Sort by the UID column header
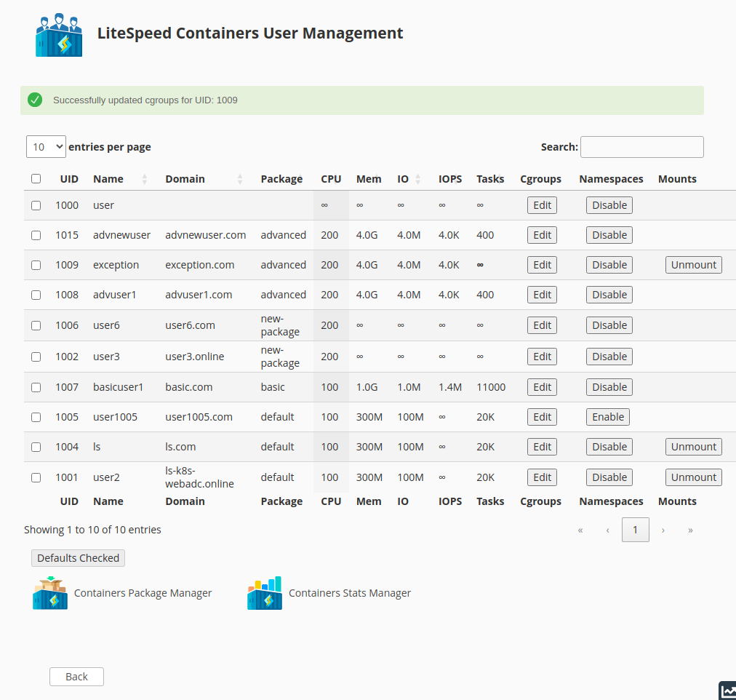This screenshot has width=736, height=700. (69, 179)
